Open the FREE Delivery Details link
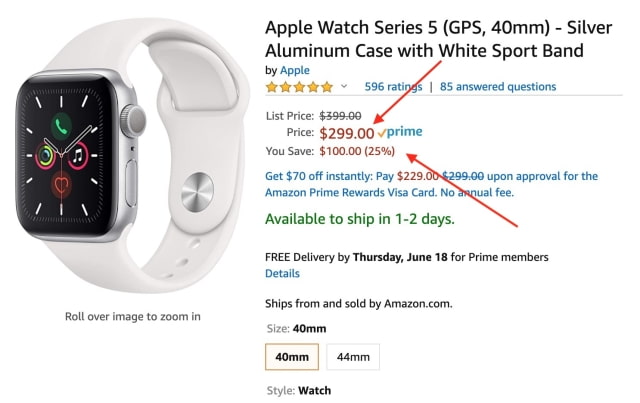 tap(282, 273)
